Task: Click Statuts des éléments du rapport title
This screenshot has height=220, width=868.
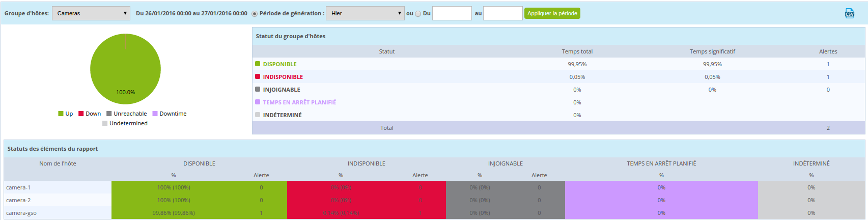Action: tap(52, 149)
